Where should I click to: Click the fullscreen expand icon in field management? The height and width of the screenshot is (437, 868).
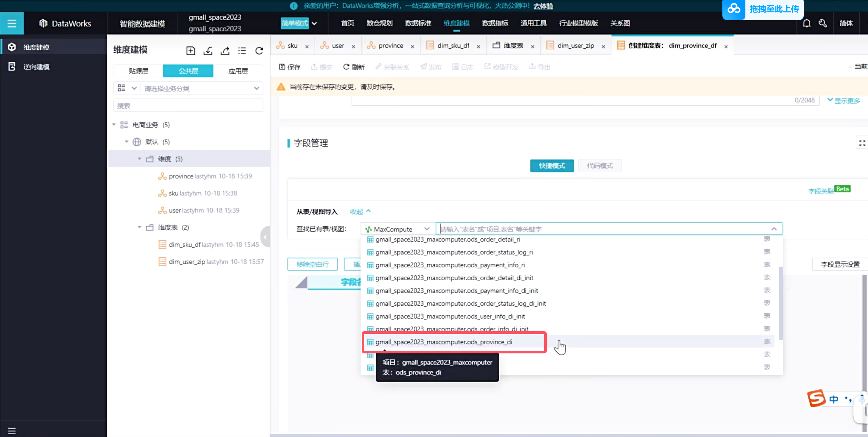coord(862,143)
